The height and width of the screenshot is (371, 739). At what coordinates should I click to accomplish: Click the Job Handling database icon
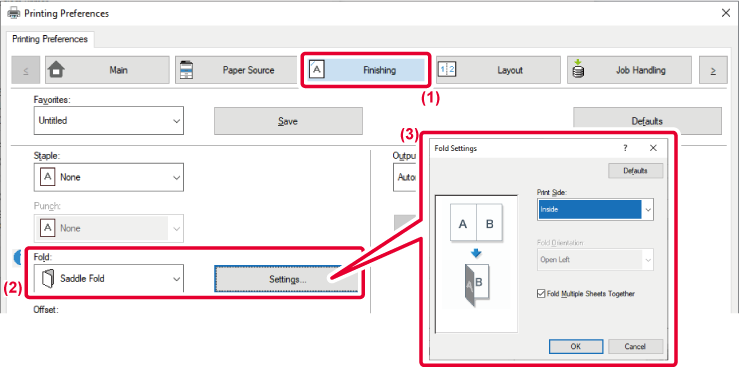click(578, 69)
